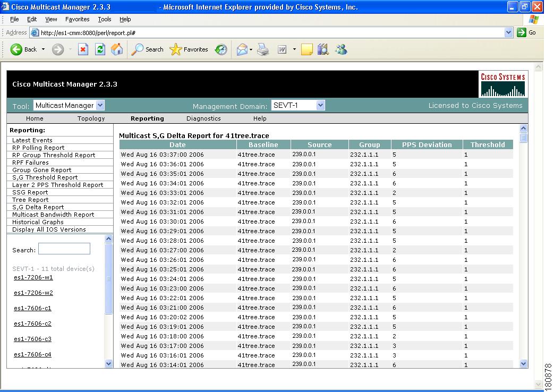Switch to the Home tab
Image resolution: width=554 pixels, height=392 pixels.
pyautogui.click(x=35, y=118)
